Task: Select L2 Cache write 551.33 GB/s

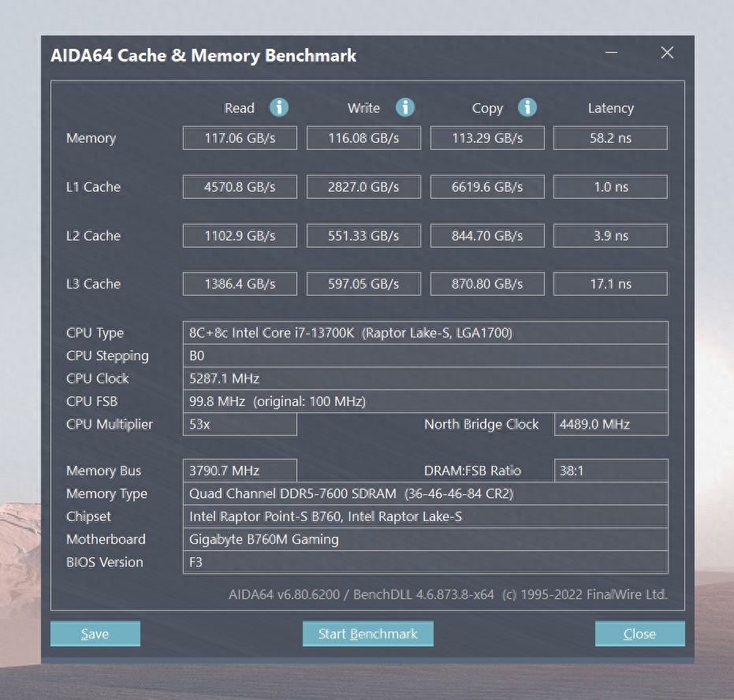Action: [363, 236]
